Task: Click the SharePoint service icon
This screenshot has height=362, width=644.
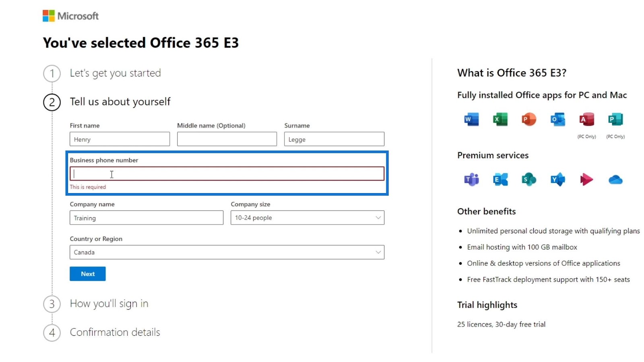Action: (529, 179)
